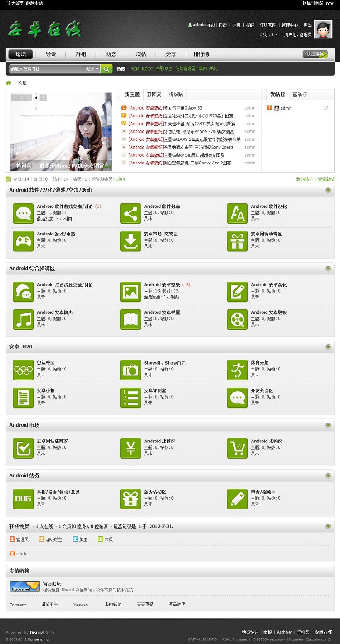This screenshot has width=340, height=644.
Task: Open the 举报/投诉/建议/意见 BUG icon
Action: pyautogui.click(x=23, y=499)
